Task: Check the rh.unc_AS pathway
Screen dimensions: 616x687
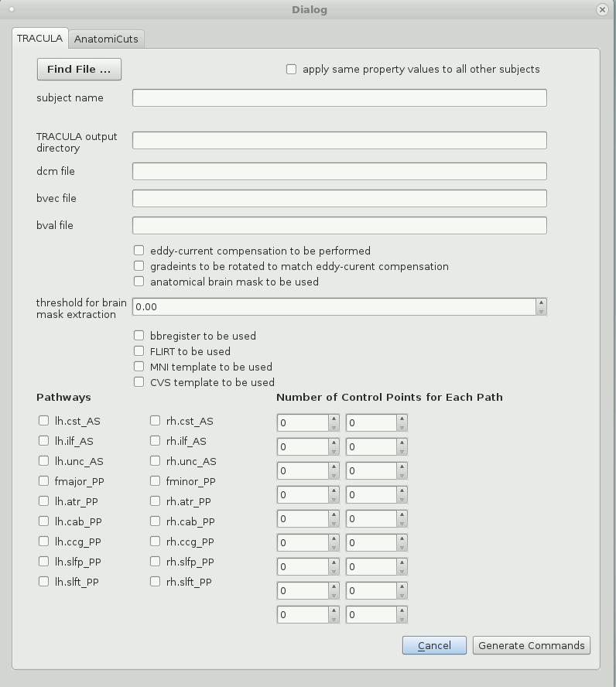Action: click(156, 461)
